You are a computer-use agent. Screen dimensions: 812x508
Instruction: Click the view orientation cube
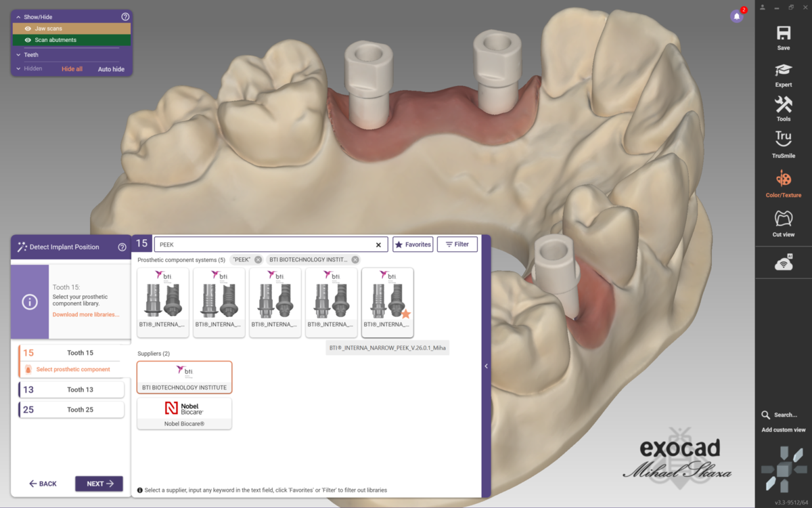[x=784, y=469]
